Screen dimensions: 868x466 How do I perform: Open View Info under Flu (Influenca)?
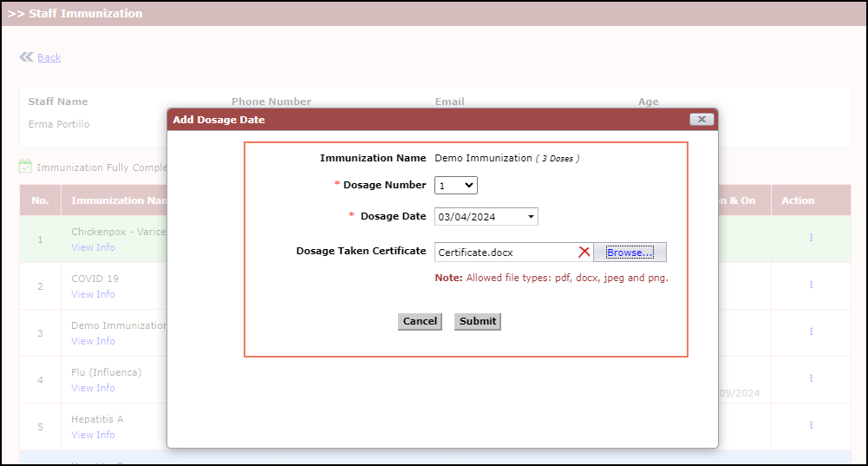(93, 388)
